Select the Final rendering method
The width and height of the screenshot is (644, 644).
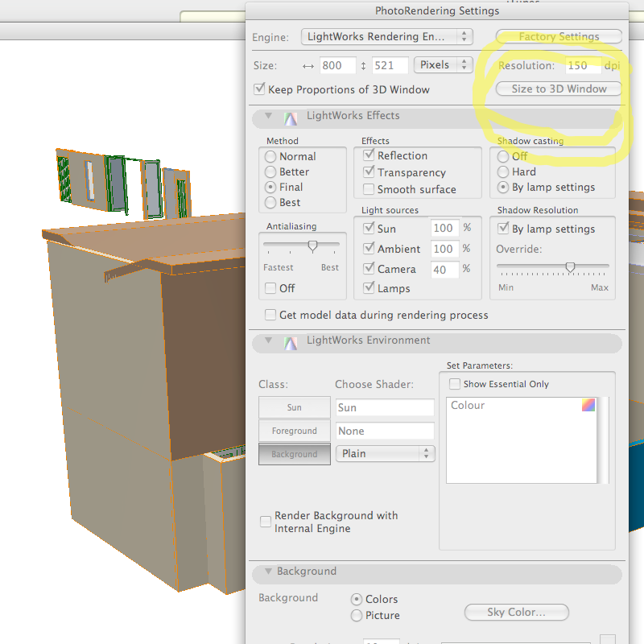[270, 188]
